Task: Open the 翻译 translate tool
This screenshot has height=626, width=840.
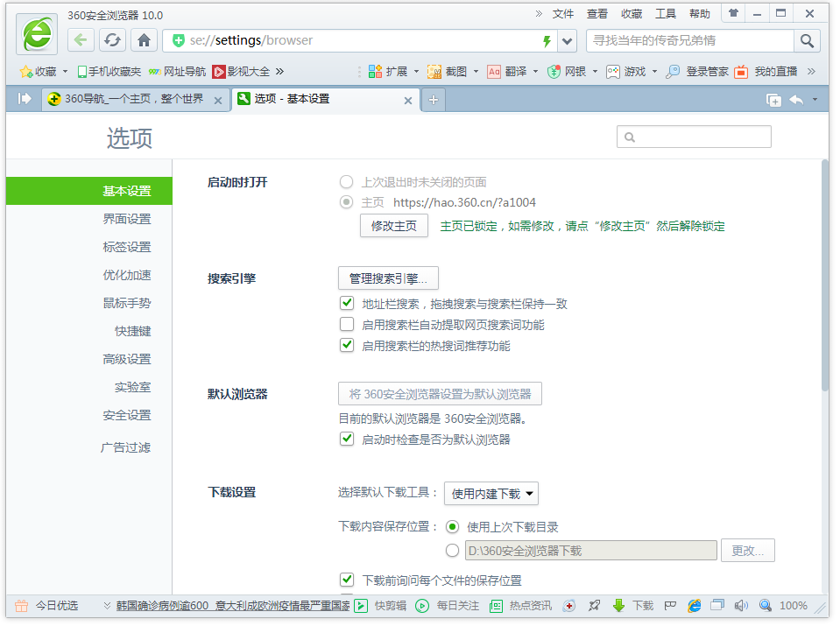Action: (507, 72)
